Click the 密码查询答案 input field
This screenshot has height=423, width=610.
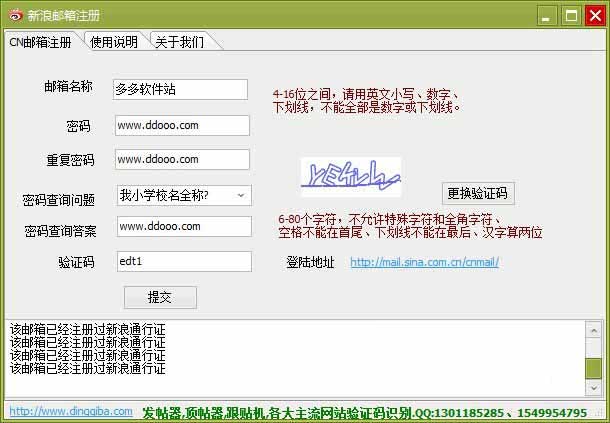(x=184, y=226)
